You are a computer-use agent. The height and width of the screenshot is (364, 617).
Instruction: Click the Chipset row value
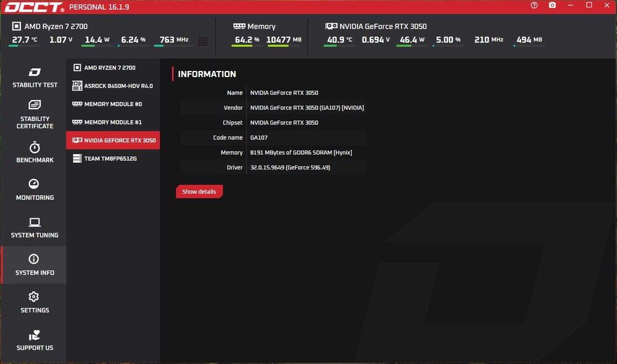pos(284,123)
